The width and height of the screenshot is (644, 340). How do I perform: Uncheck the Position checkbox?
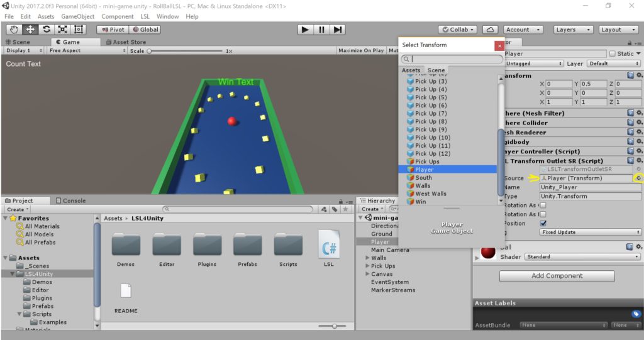pyautogui.click(x=543, y=223)
